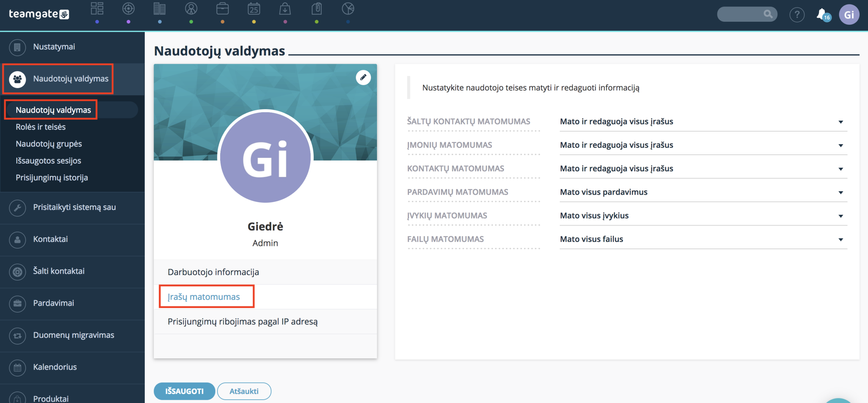Click the search field in top bar

pos(747,14)
